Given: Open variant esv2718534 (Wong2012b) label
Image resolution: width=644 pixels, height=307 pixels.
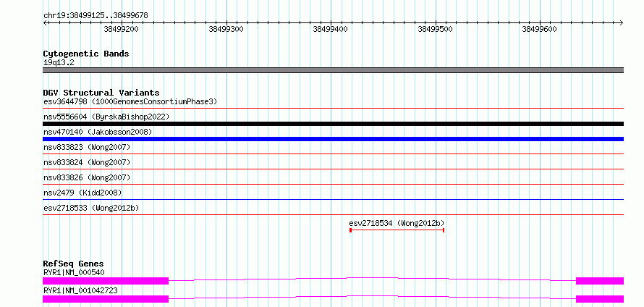Looking at the screenshot, I should [x=397, y=223].
